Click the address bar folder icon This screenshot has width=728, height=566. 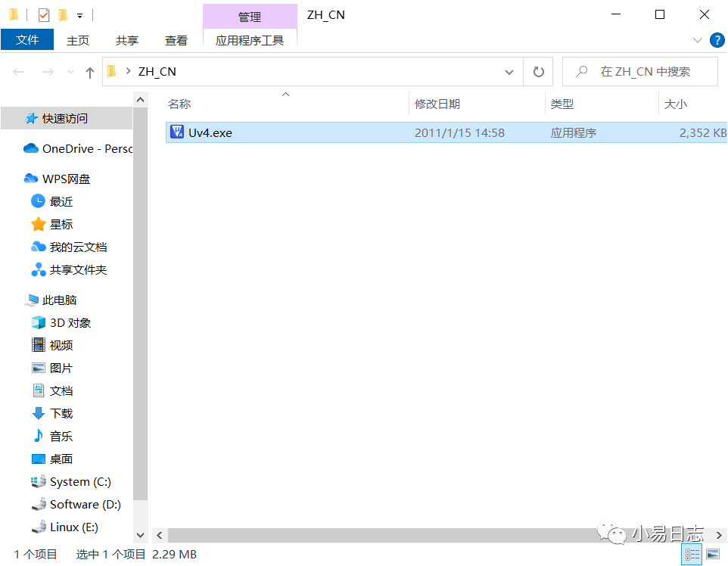tap(111, 71)
